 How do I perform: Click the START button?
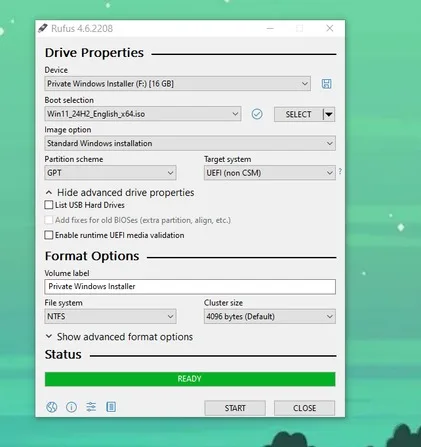[235, 408]
